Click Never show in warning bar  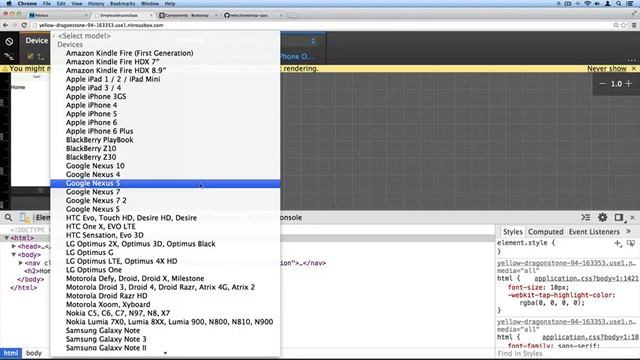pos(607,69)
